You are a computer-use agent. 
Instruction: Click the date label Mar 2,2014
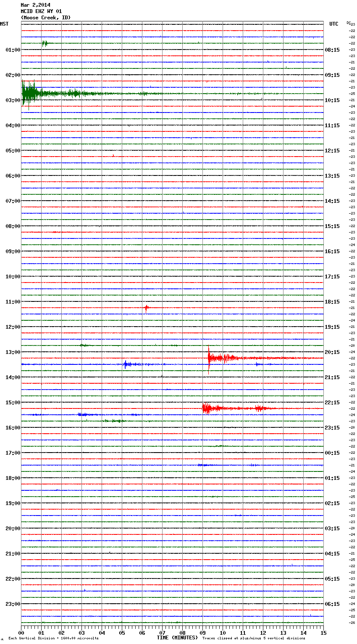click(x=35, y=5)
